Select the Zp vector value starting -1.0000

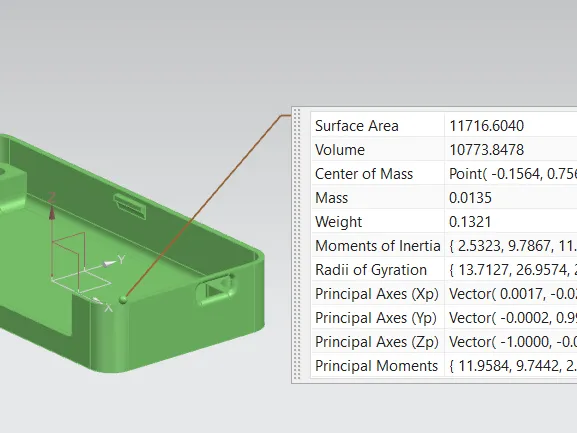(513, 342)
